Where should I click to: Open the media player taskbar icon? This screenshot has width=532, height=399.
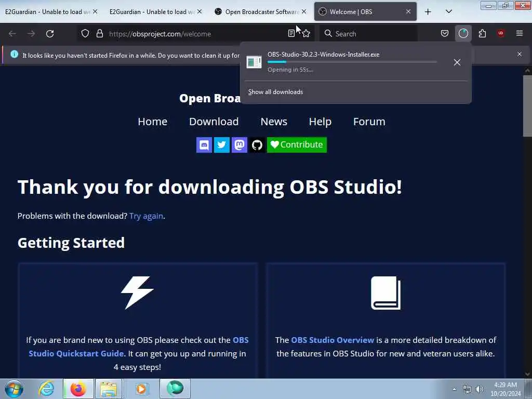coord(141,389)
